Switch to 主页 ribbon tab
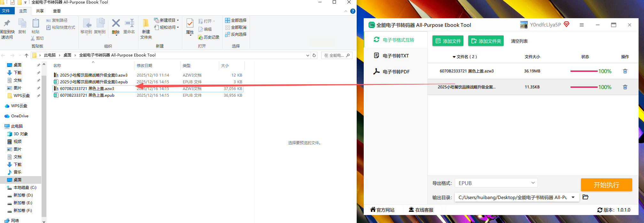The height and width of the screenshot is (223, 644). pos(23,11)
